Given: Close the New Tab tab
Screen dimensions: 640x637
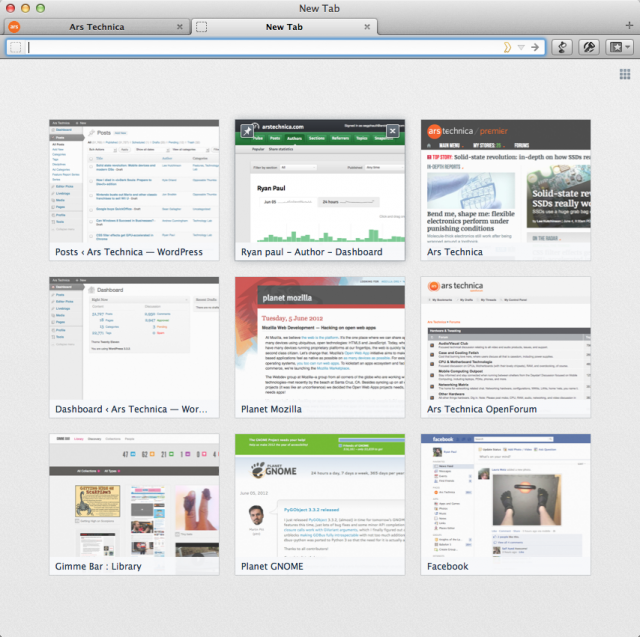Looking at the screenshot, I should click(367, 27).
